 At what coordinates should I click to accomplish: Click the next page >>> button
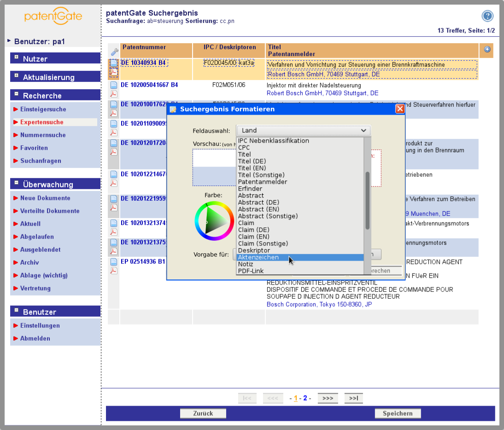coord(328,398)
